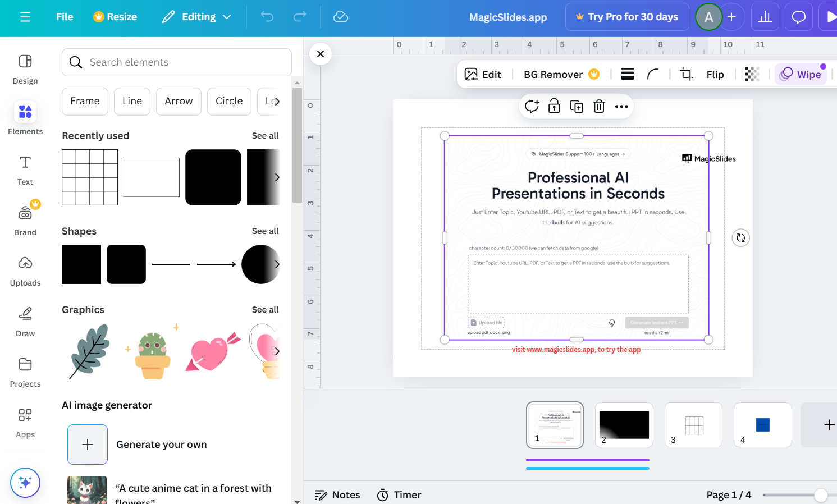Click the Flip option
Screen dimensions: 837x504
(715, 75)
